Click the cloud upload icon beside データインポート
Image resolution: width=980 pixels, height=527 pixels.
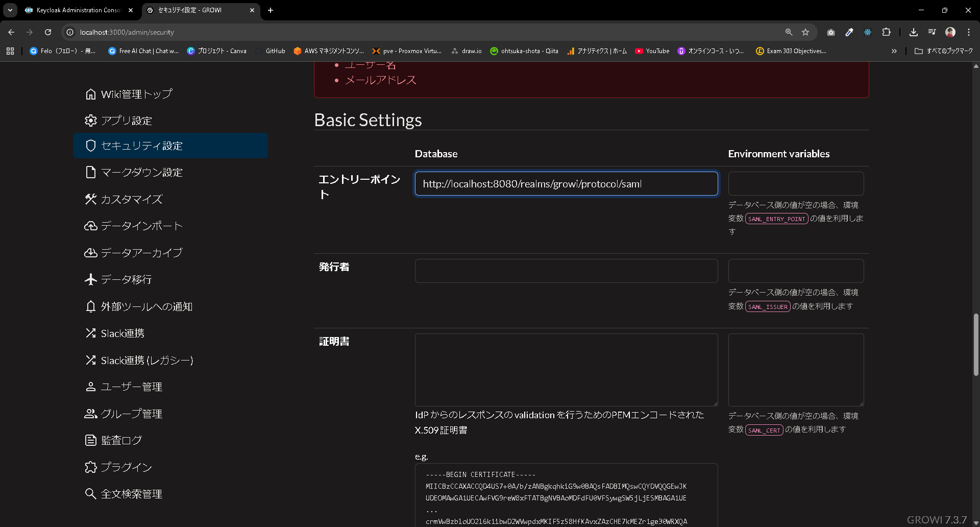coord(90,226)
